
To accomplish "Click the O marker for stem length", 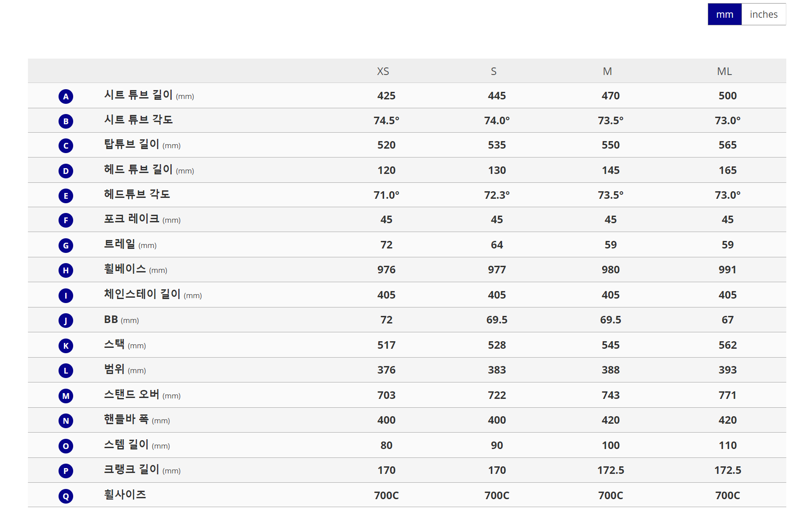I will tap(66, 446).
